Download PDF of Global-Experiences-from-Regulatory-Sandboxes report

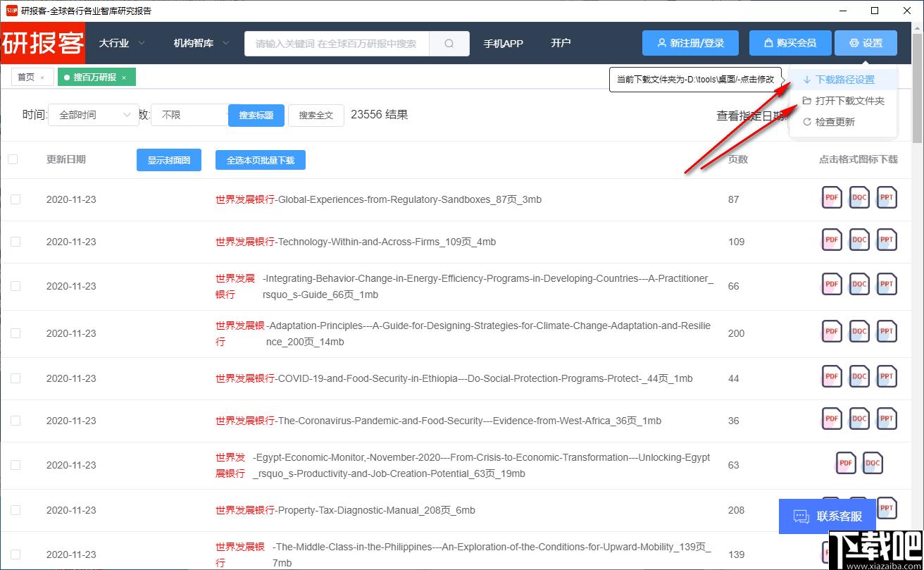point(832,199)
